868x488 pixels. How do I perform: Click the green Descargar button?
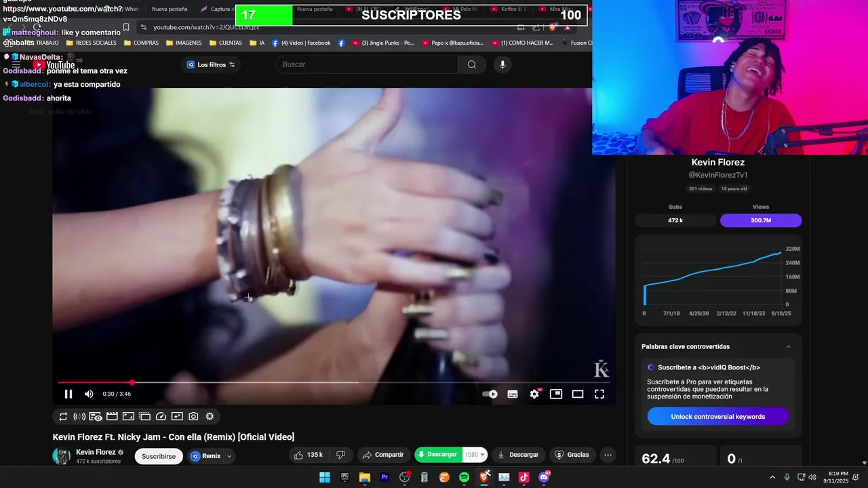(438, 455)
